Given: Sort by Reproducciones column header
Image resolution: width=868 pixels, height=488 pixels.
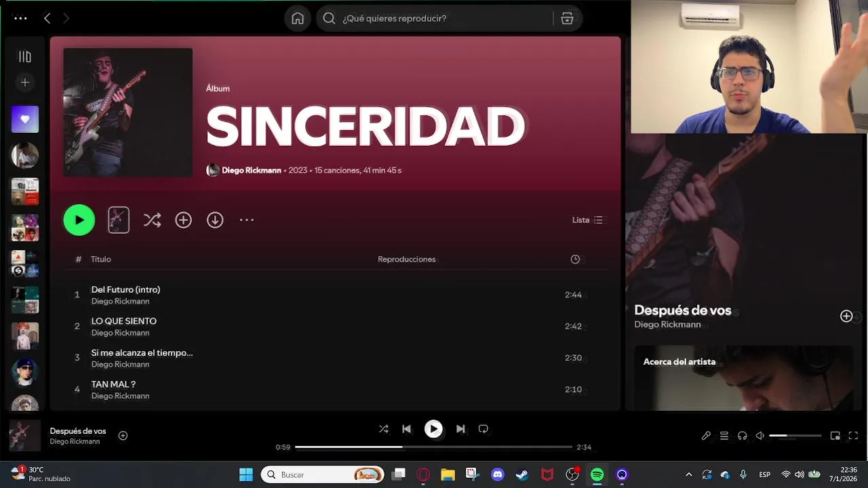Looking at the screenshot, I should (x=407, y=260).
